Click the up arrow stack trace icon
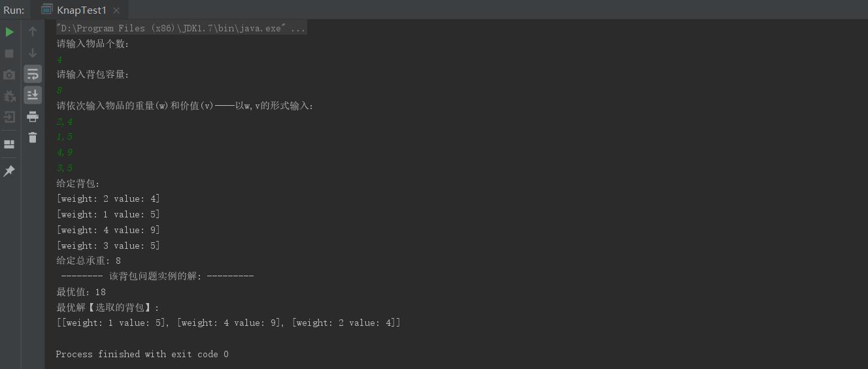 coord(33,32)
